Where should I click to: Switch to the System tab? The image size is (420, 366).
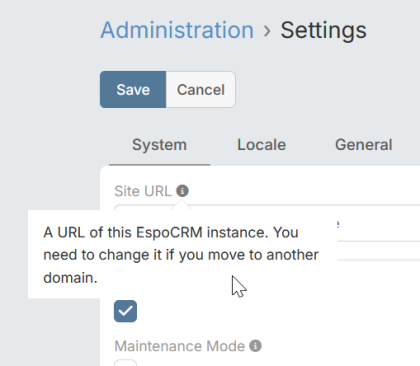click(x=159, y=145)
